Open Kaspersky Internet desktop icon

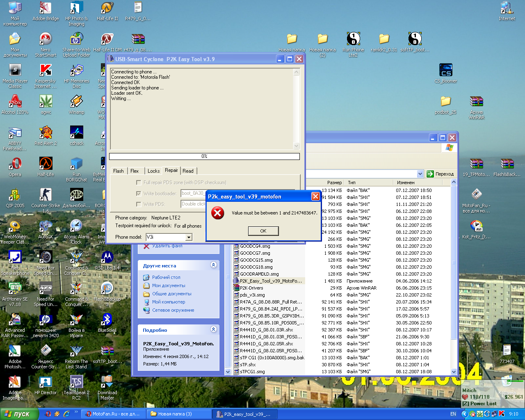coord(46,76)
